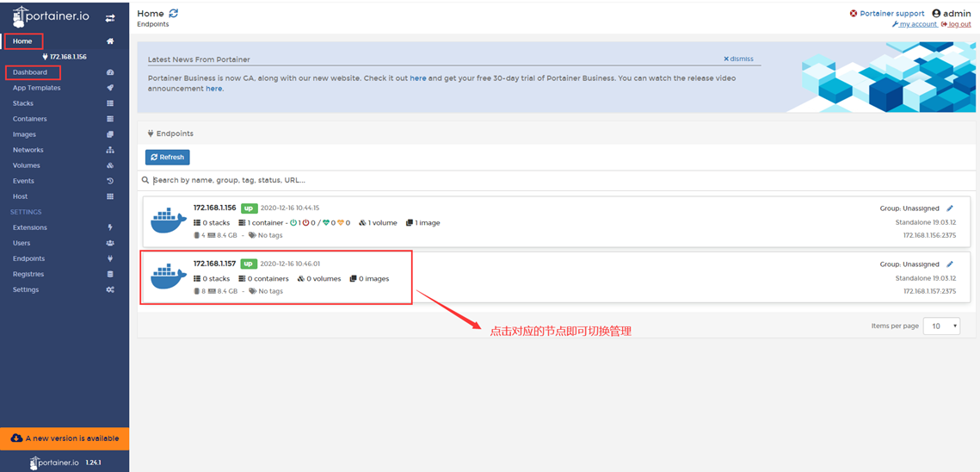Click the '1 container' count text
Viewport: 980px width, 472px height.
coord(265,223)
